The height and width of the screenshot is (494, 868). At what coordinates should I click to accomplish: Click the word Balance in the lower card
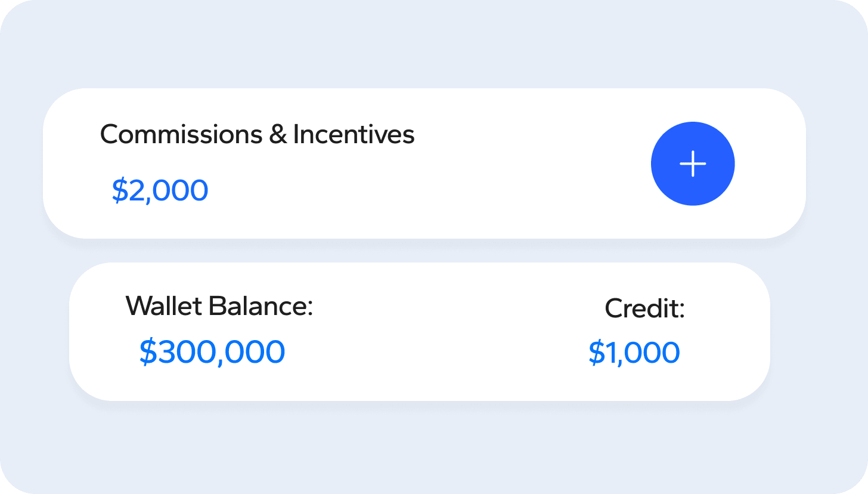[257, 306]
